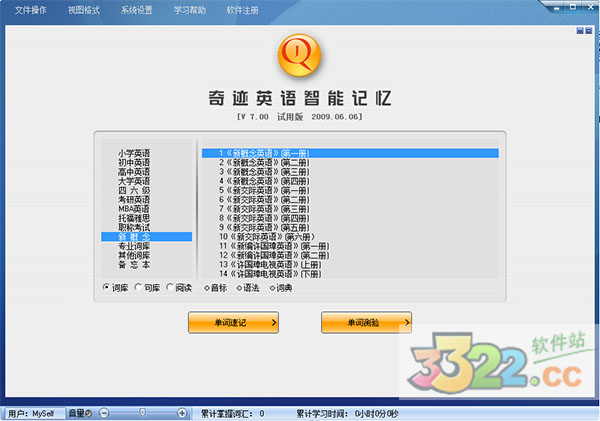Open the 软件注册 menu
Image resolution: width=600 pixels, height=421 pixels.
[243, 10]
